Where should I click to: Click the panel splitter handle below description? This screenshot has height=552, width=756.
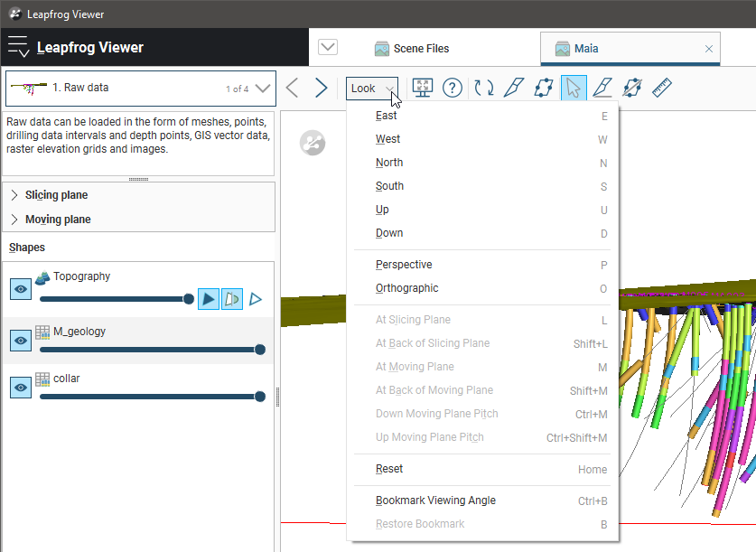tap(138, 180)
